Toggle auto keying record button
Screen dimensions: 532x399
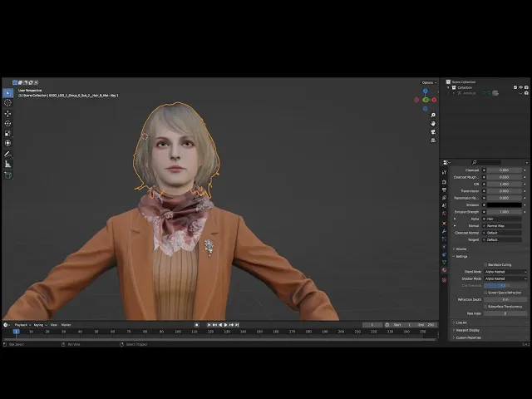[x=196, y=325]
